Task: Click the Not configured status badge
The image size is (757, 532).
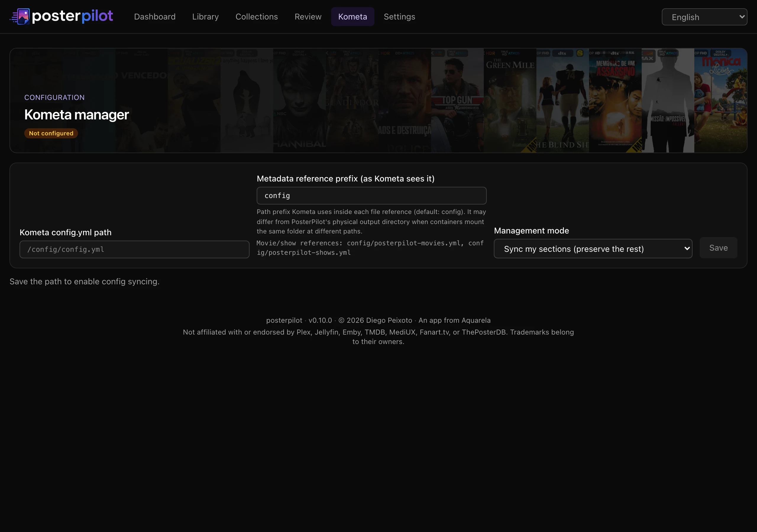Action: pyautogui.click(x=51, y=133)
